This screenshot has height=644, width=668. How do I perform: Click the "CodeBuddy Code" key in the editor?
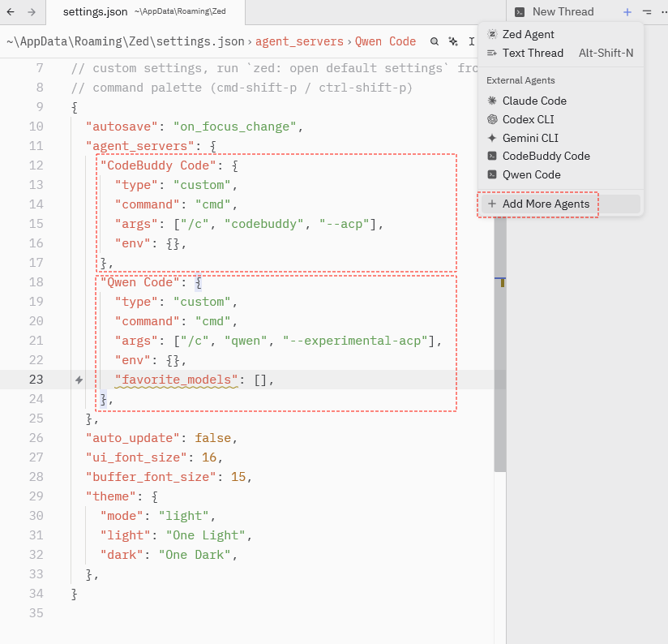158,165
